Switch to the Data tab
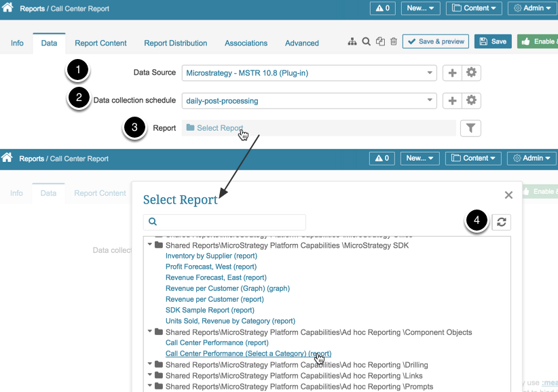 pyautogui.click(x=49, y=43)
